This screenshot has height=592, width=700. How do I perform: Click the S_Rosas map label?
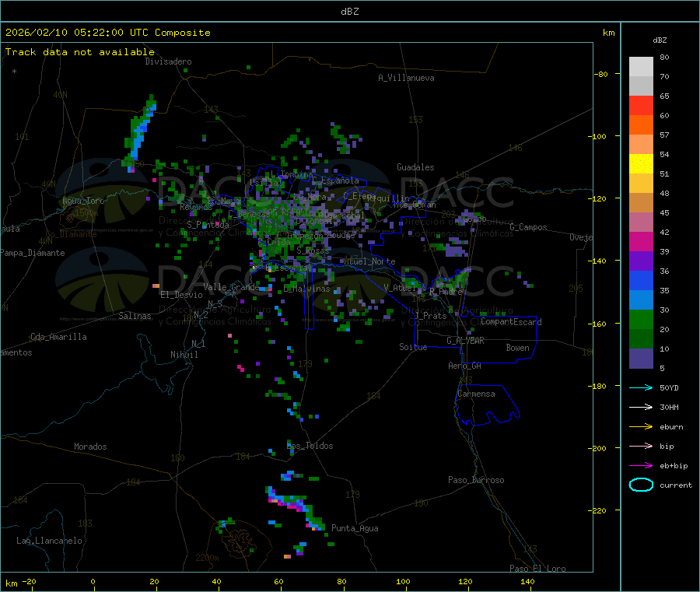313,250
